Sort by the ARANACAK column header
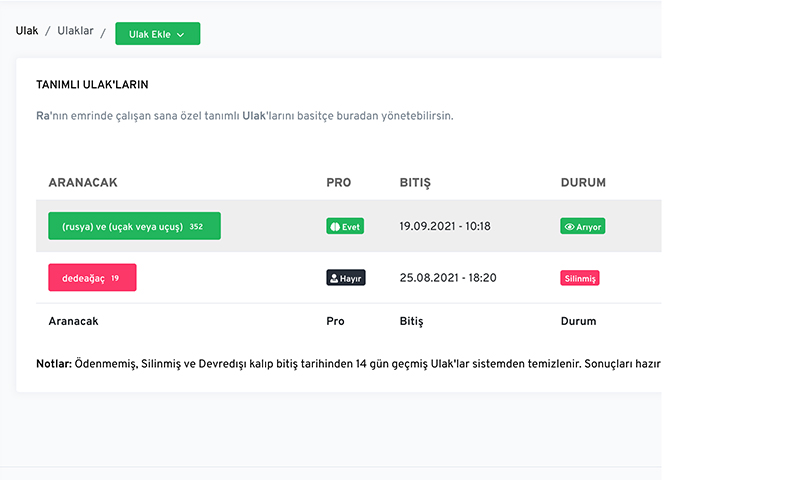 tap(83, 183)
